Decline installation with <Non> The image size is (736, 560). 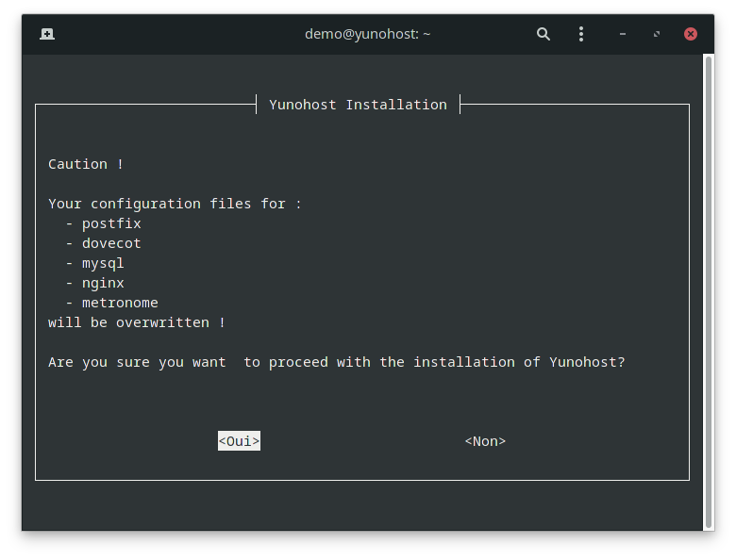[485, 441]
